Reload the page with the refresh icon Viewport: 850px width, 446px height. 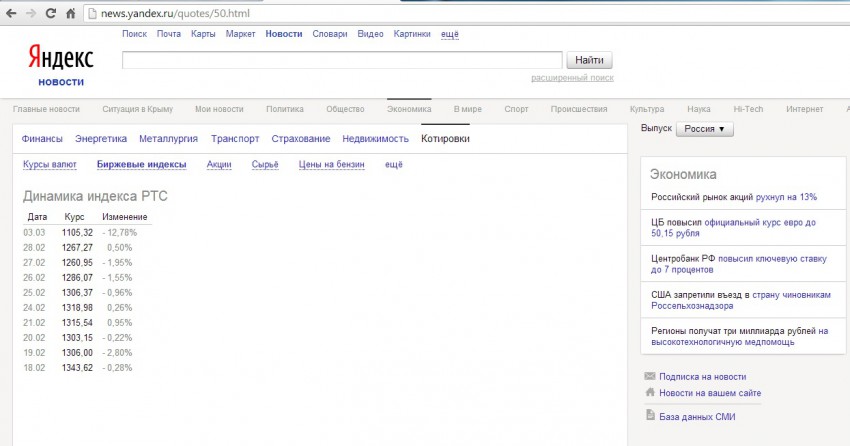point(51,14)
